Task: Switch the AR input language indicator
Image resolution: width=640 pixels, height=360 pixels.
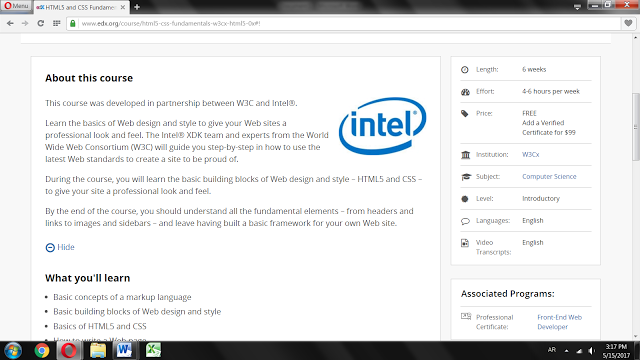Action: (x=552, y=350)
